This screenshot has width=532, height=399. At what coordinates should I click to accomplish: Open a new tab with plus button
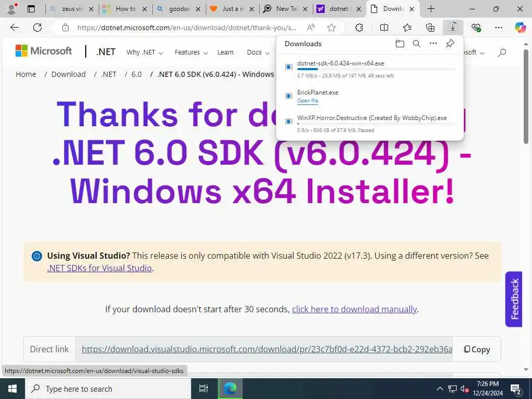point(431,9)
